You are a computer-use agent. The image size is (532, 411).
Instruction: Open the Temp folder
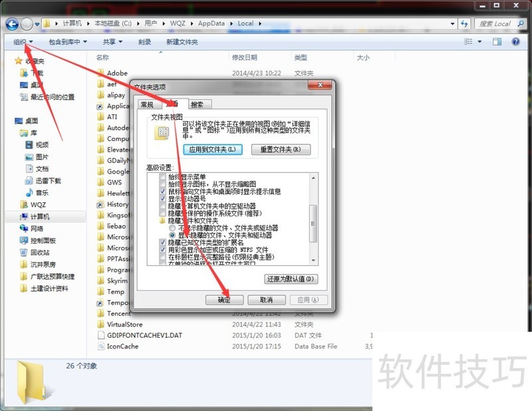[114, 291]
